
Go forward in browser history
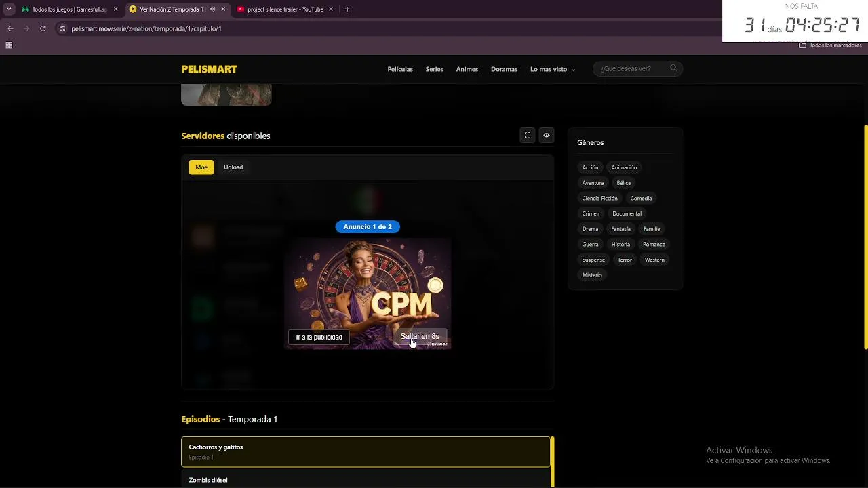(x=26, y=28)
